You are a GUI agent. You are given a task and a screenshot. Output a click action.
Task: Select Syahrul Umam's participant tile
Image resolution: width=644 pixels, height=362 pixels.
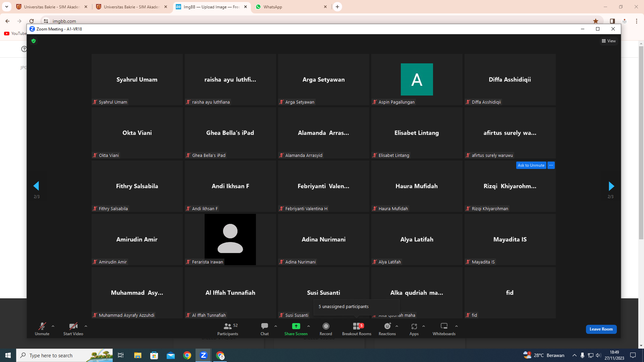pos(137,79)
